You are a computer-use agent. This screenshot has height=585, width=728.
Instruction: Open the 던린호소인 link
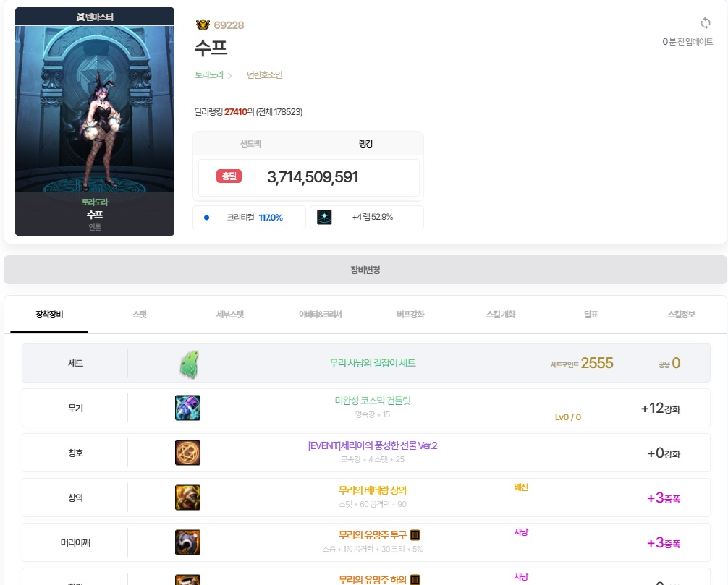pos(264,74)
